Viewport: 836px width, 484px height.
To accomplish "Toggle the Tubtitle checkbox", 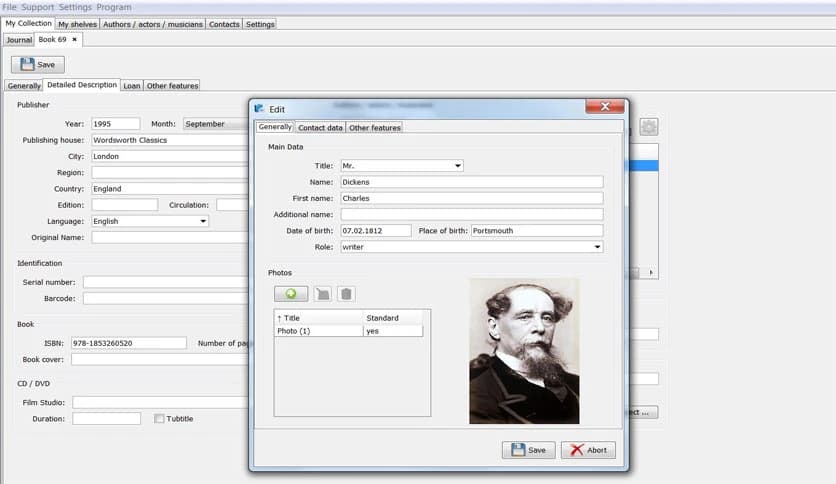I will 159,419.
